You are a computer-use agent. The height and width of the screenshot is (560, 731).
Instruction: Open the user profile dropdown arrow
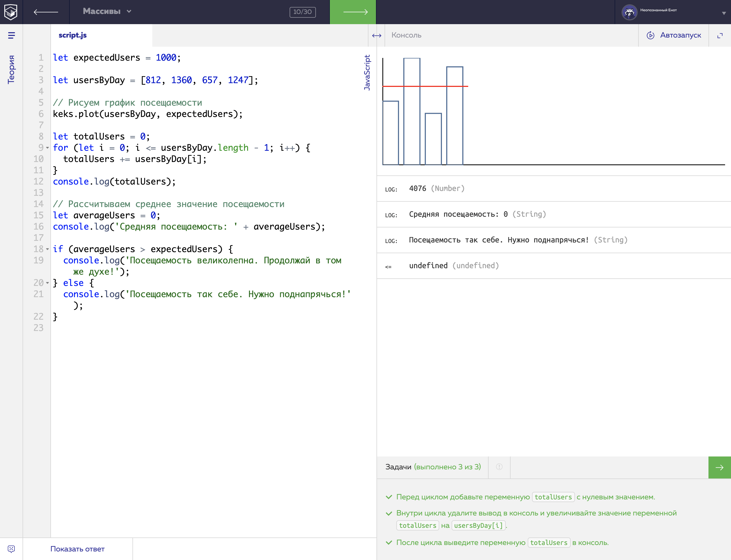point(724,13)
